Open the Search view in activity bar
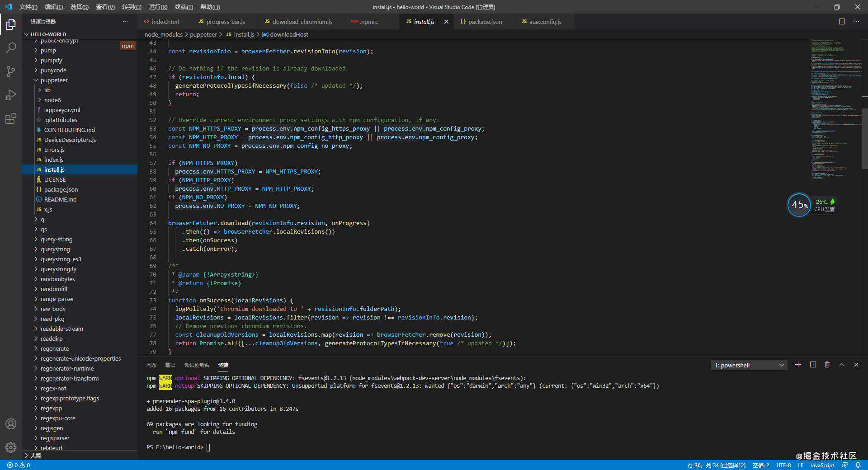The width and height of the screenshot is (868, 470). coord(11,48)
